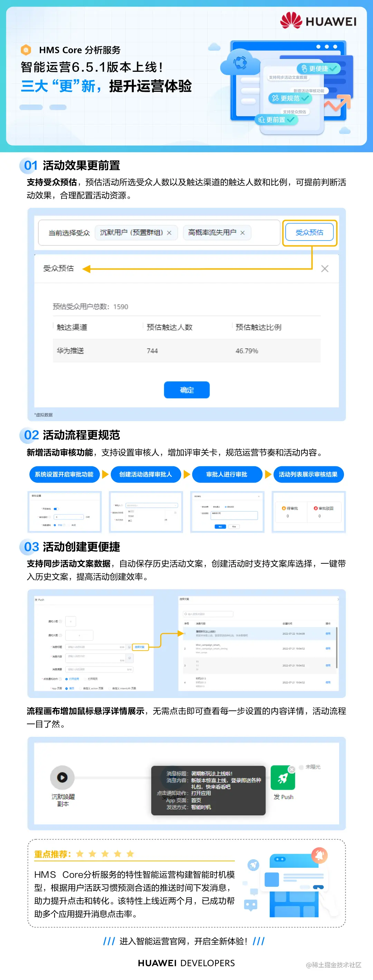Click the 消息内容 input field
Image resolution: width=373 pixels, height=980 pixels.
(96, 658)
